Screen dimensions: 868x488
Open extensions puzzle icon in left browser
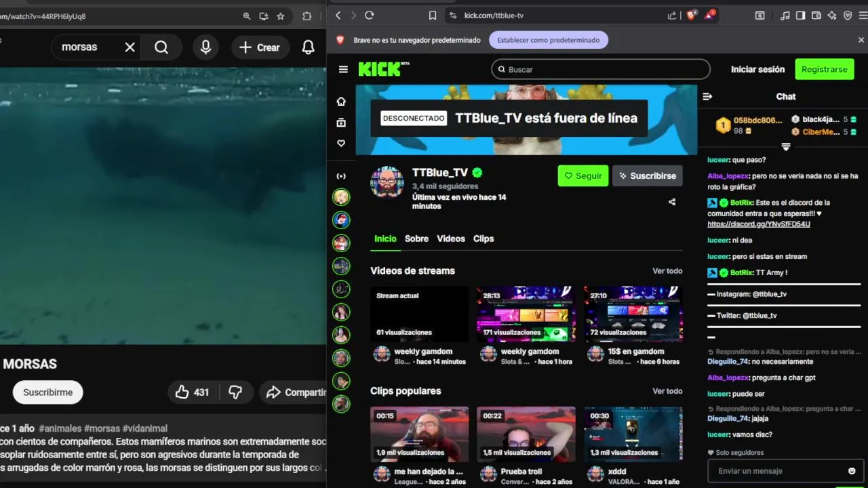point(307,16)
